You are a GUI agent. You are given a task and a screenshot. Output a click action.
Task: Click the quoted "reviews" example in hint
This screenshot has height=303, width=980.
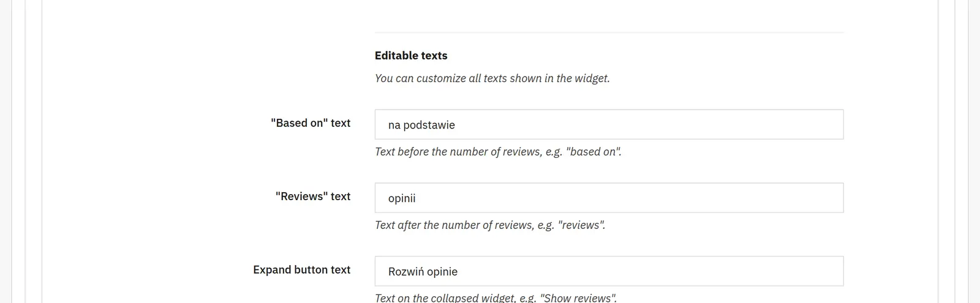[x=581, y=225]
